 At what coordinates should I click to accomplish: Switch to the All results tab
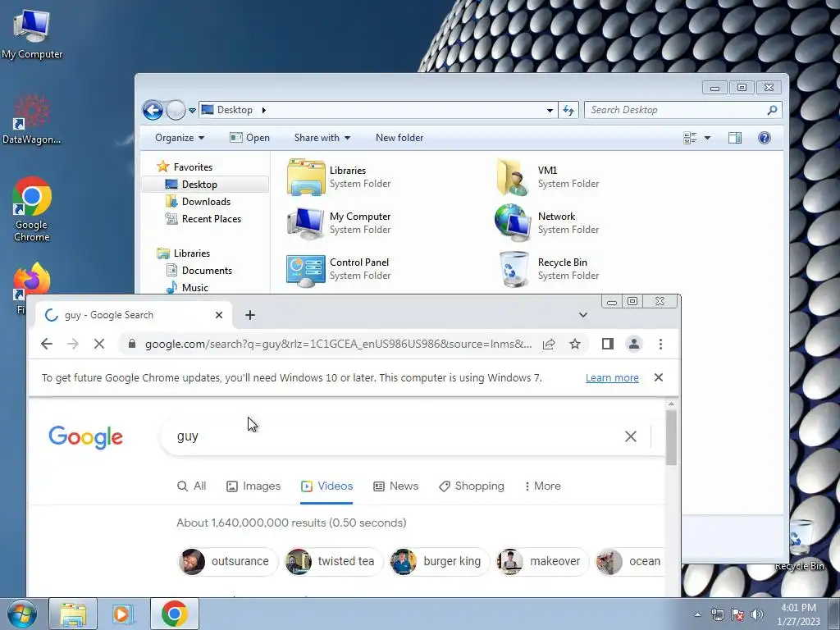pos(191,486)
